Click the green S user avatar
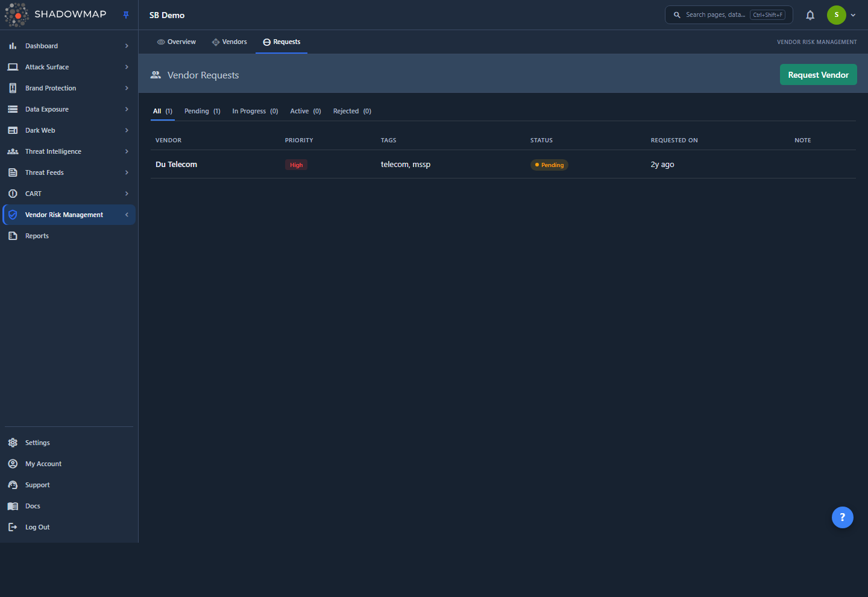Viewport: 868px width, 597px height. pyautogui.click(x=837, y=15)
